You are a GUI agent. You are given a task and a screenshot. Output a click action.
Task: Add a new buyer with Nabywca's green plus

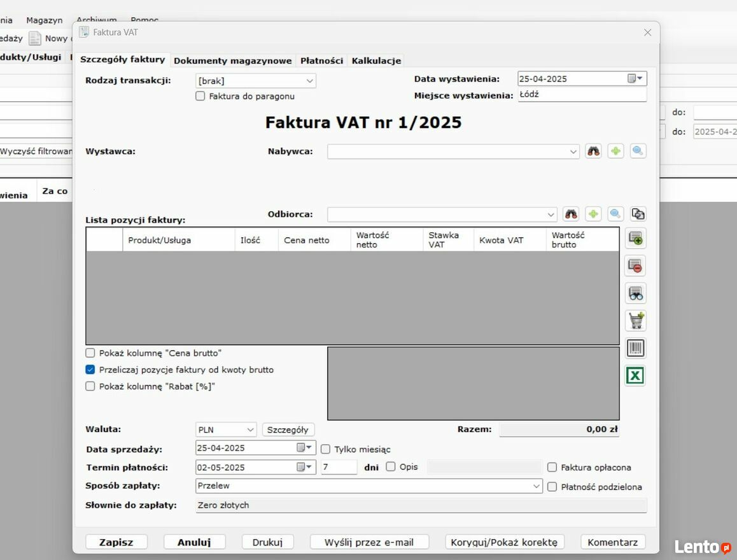click(615, 151)
